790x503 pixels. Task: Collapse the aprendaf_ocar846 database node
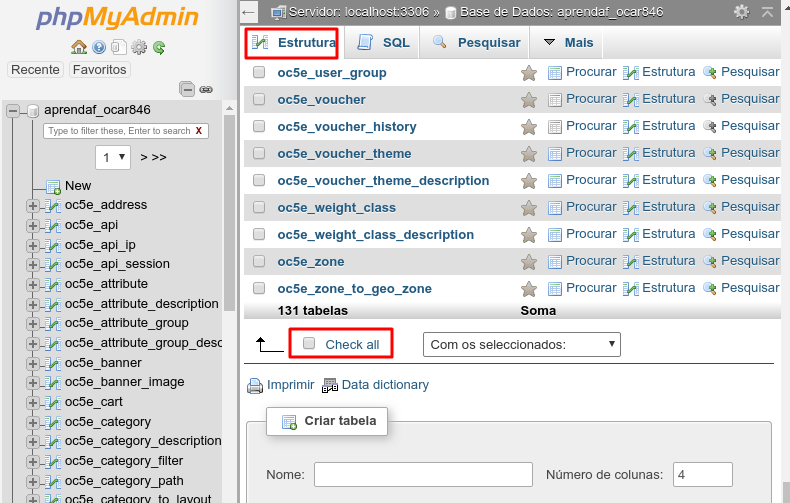tap(13, 110)
